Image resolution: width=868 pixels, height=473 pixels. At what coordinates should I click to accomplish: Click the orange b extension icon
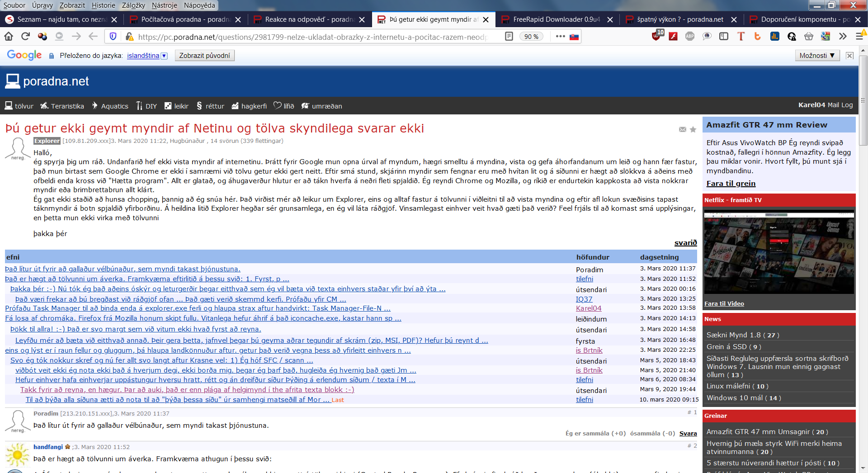pyautogui.click(x=758, y=36)
